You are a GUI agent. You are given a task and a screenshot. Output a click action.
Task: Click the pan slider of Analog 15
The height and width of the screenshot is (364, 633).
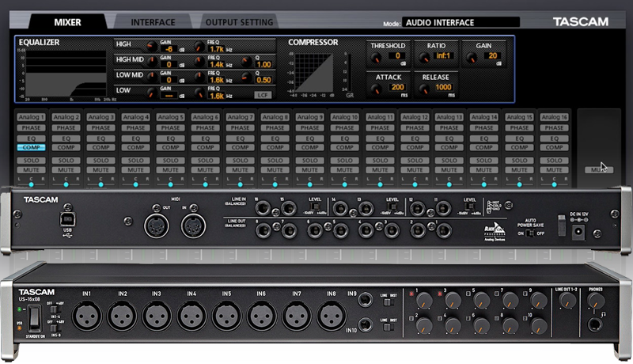tap(519, 184)
